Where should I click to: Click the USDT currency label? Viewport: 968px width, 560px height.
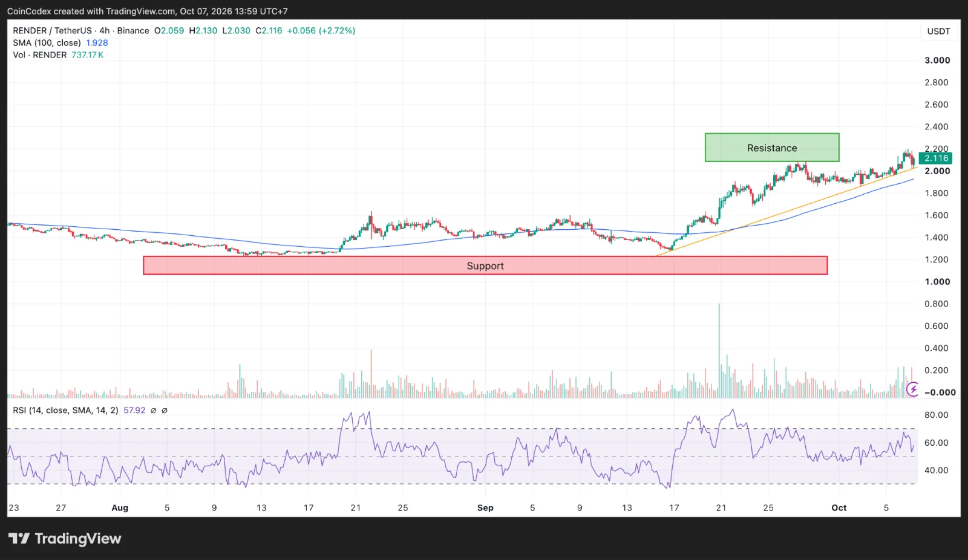pos(938,31)
